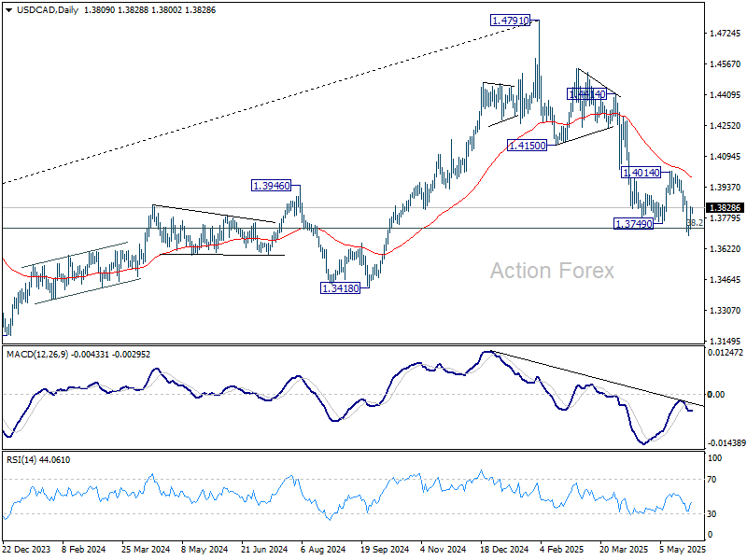Click the 1.34645 price axis value

click(726, 279)
